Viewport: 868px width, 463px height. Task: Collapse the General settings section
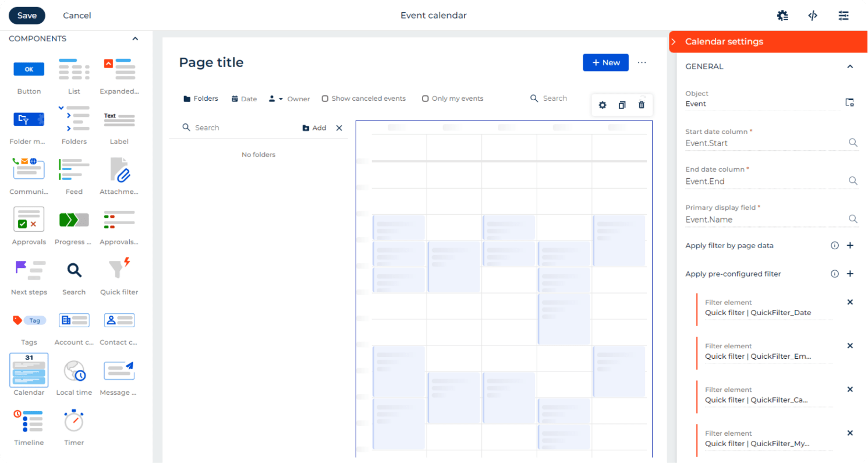pos(850,67)
